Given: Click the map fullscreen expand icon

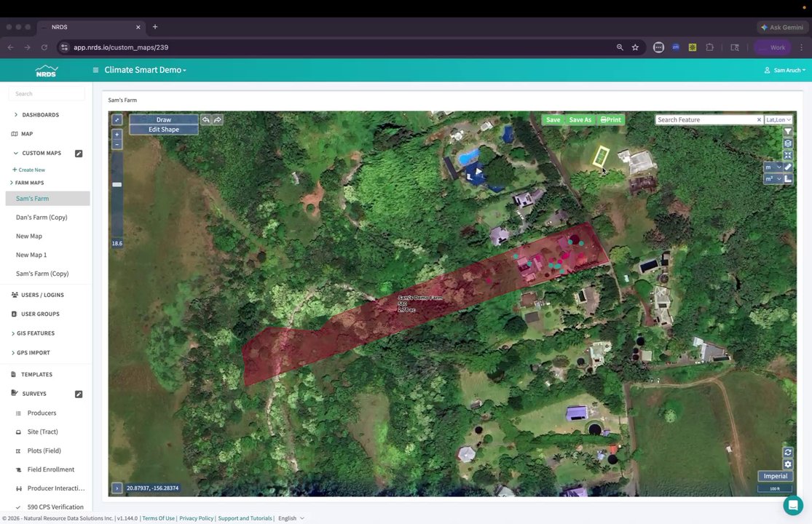Looking at the screenshot, I should (117, 119).
